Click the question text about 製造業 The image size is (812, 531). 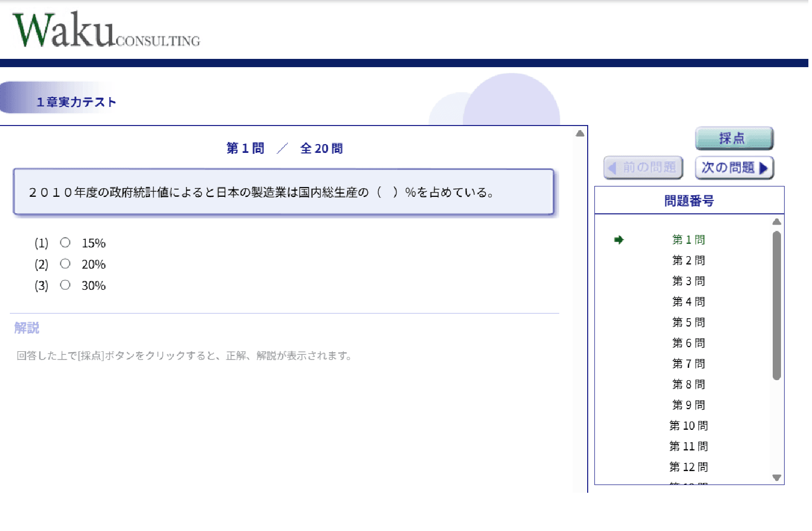pos(261,193)
